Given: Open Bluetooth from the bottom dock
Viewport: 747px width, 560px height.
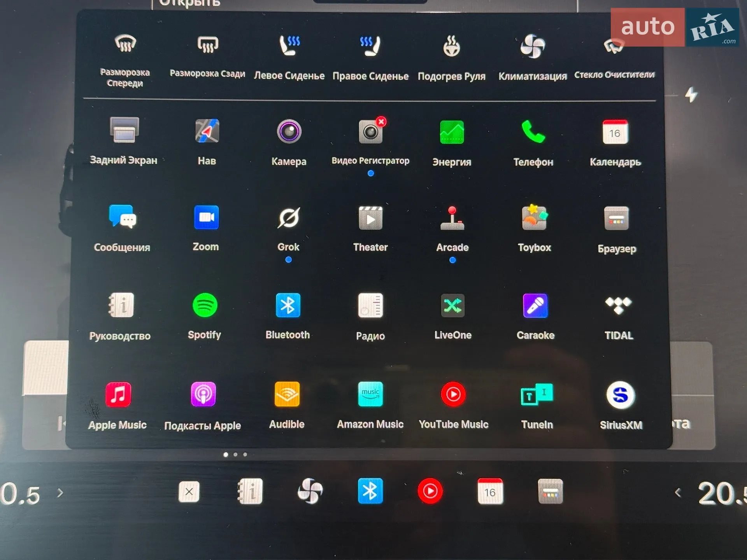Looking at the screenshot, I should pos(370,491).
